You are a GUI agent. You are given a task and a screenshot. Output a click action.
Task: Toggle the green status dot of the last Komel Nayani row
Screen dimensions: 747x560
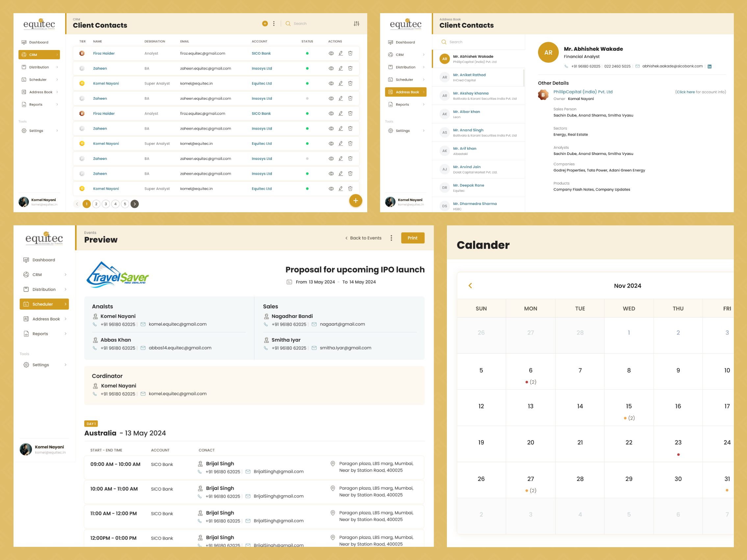[307, 189]
